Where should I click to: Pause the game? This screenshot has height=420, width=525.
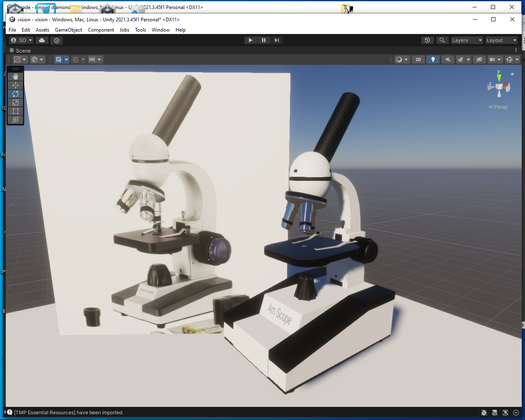tap(263, 40)
